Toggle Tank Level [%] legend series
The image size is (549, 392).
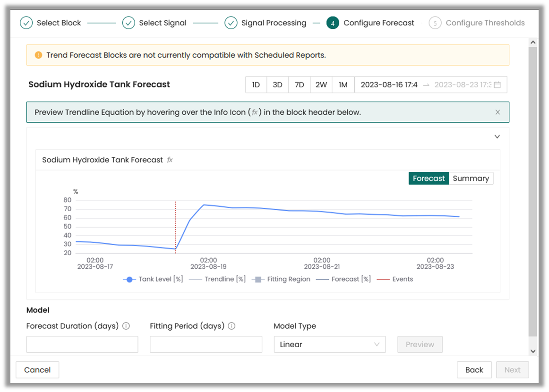coord(153,279)
